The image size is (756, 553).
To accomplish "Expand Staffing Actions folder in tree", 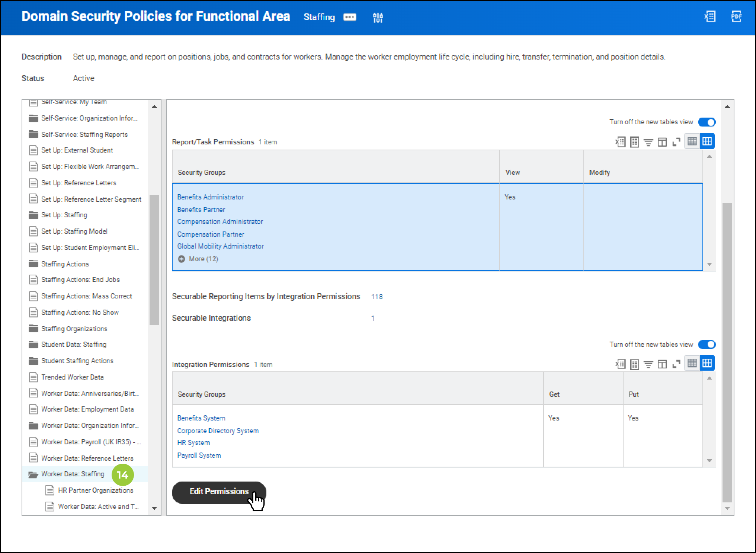I will [x=33, y=264].
